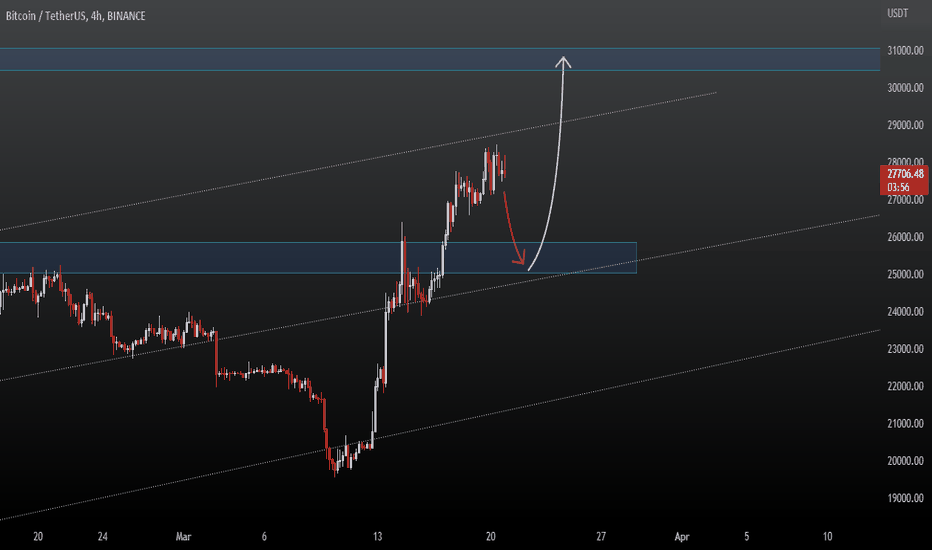932x550 pixels.
Task: Click the 23000.00 price axis label
Action: (905, 349)
